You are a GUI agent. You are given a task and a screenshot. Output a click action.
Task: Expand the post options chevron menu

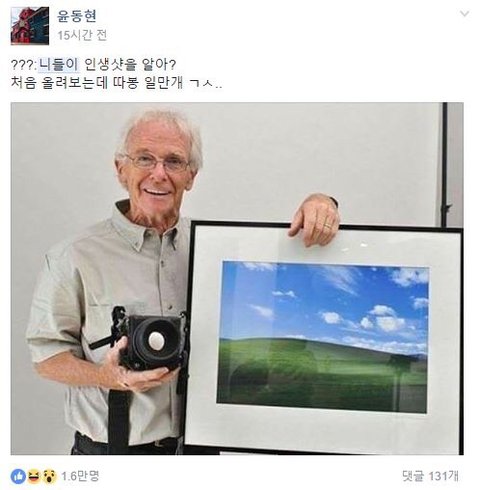pos(464,14)
